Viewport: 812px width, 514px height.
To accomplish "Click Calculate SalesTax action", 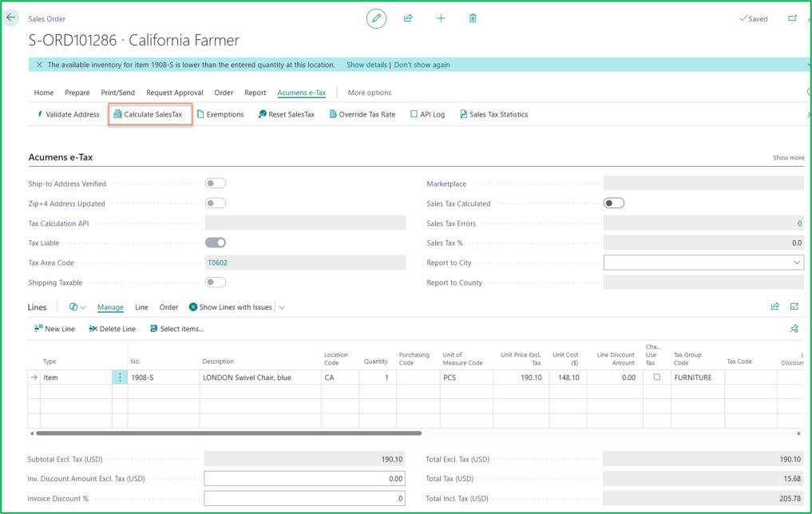I will (x=148, y=114).
